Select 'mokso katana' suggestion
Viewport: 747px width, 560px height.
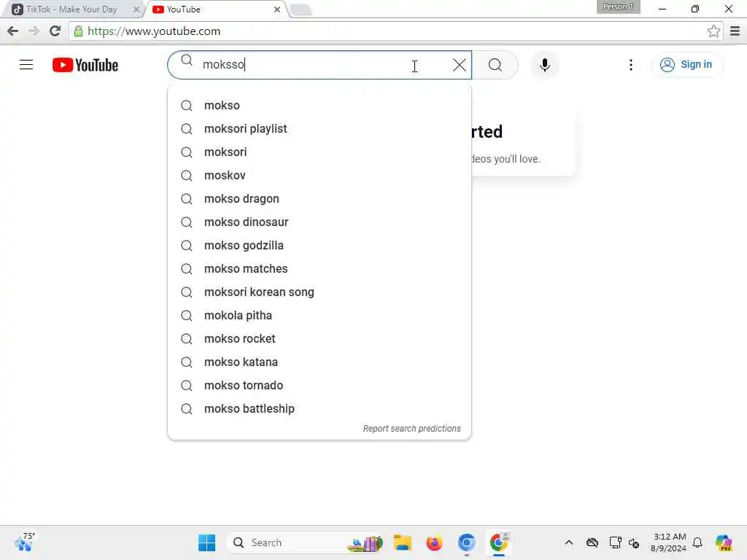click(x=320, y=362)
